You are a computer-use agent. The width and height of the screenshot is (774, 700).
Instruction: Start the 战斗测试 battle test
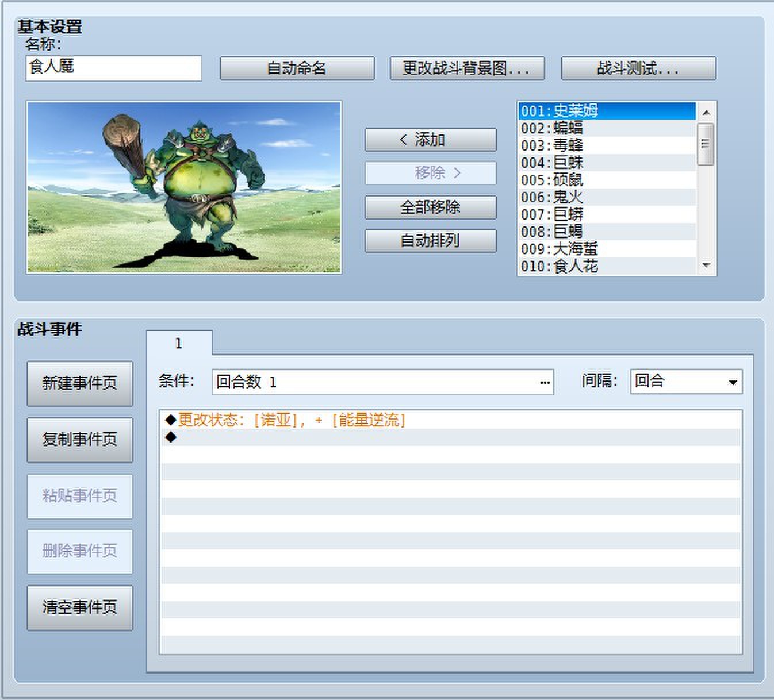coord(638,68)
